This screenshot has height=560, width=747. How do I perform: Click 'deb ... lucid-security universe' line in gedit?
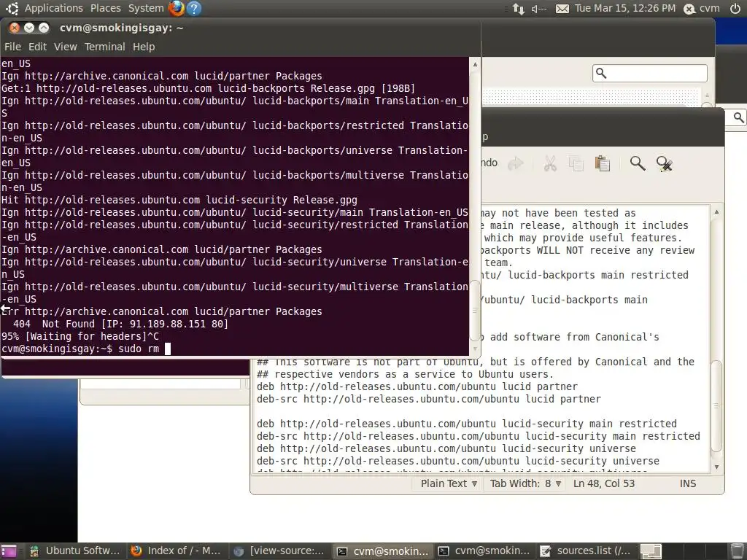(446, 448)
